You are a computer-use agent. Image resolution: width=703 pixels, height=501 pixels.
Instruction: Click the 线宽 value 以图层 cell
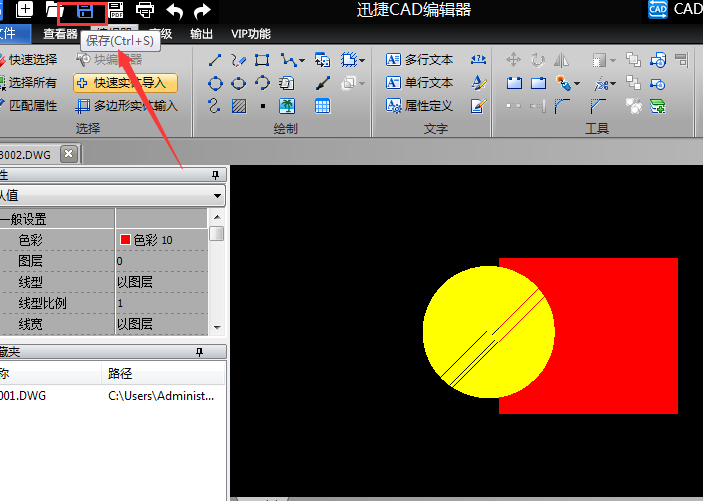click(162, 324)
